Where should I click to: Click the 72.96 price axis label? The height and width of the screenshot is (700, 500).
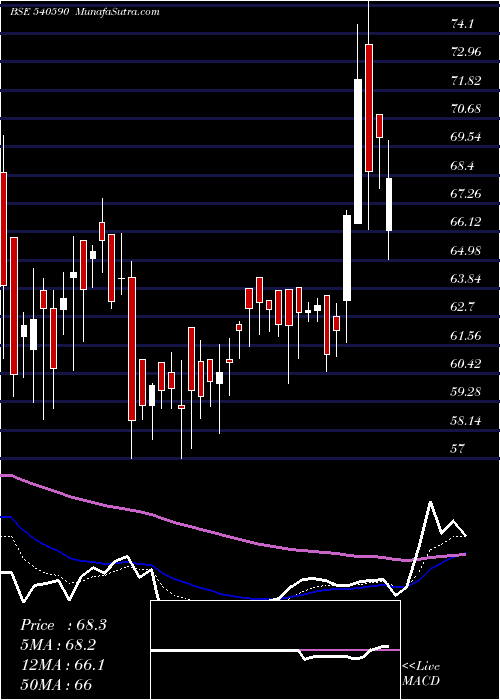tap(466, 52)
